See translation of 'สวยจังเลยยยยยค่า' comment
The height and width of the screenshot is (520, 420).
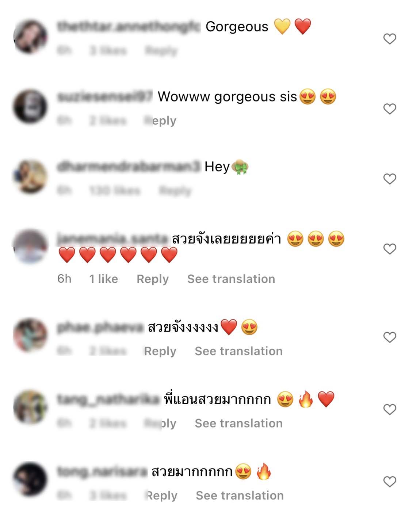tap(231, 279)
